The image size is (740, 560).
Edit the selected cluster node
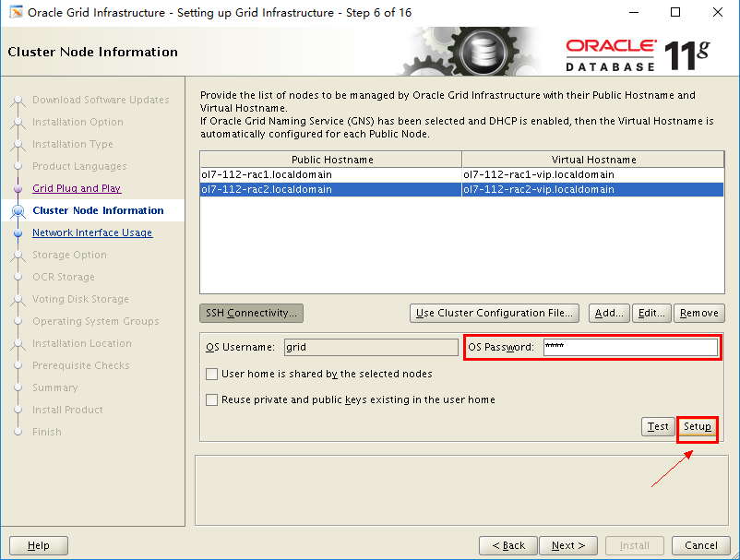click(x=651, y=314)
